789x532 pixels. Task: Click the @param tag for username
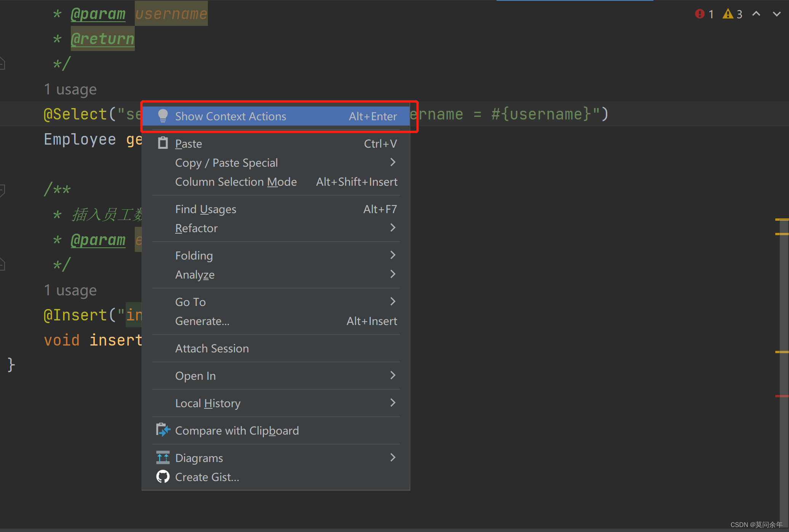click(98, 14)
